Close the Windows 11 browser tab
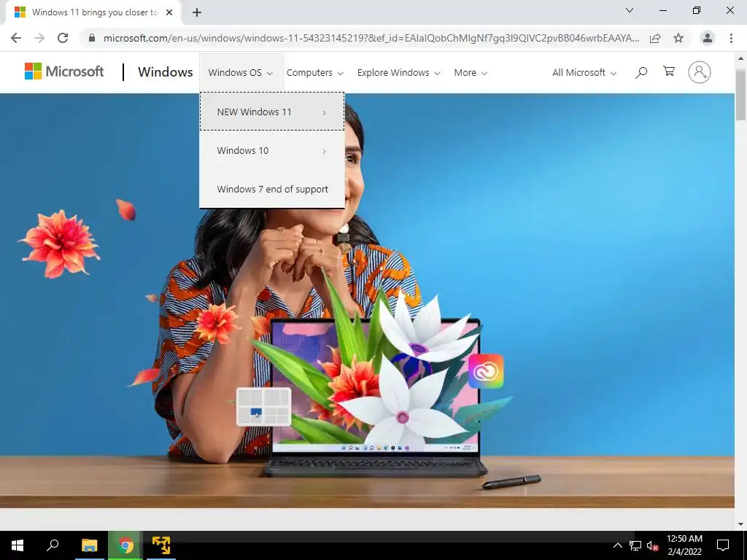747x560 pixels. point(169,12)
